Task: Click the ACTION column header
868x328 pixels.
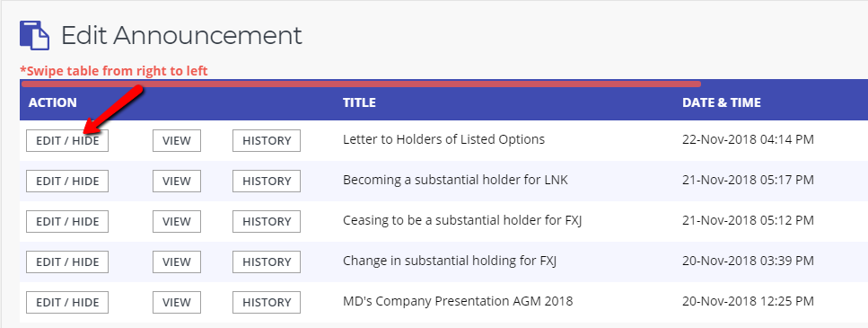Action: click(53, 102)
